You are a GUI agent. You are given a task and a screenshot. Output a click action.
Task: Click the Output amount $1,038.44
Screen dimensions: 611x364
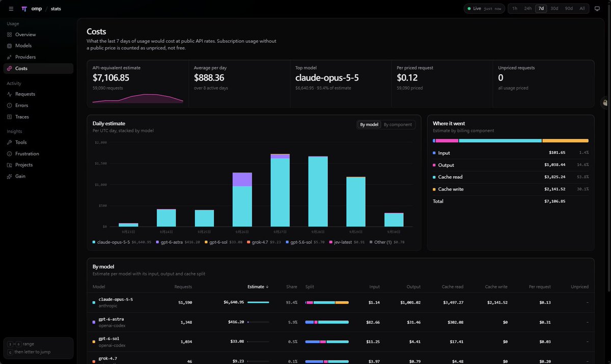pyautogui.click(x=556, y=165)
